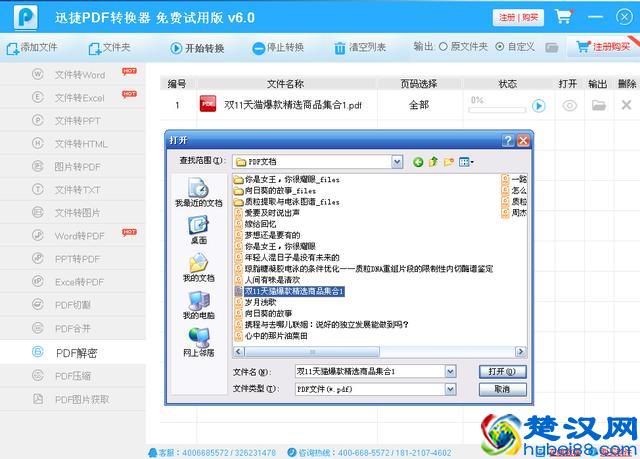
Task: Select PDF切割 in sidebar
Action: point(73,305)
